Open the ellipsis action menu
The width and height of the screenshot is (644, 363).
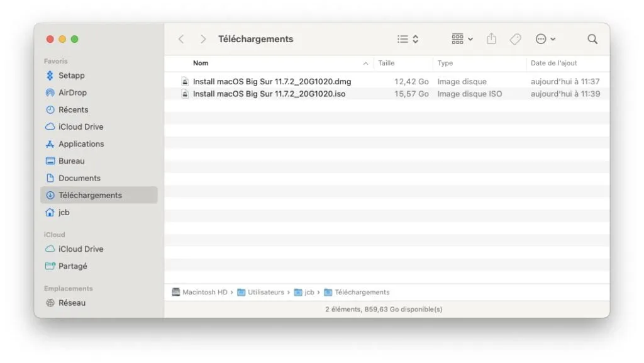545,39
